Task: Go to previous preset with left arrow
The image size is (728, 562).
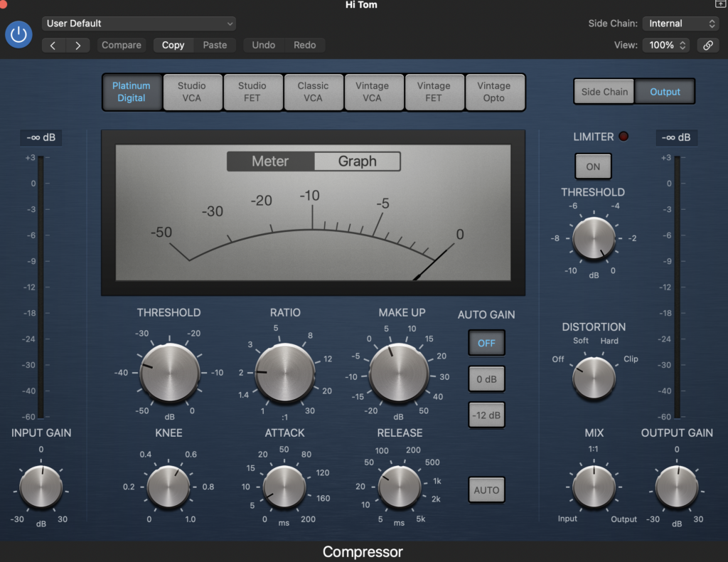Action: (x=55, y=45)
